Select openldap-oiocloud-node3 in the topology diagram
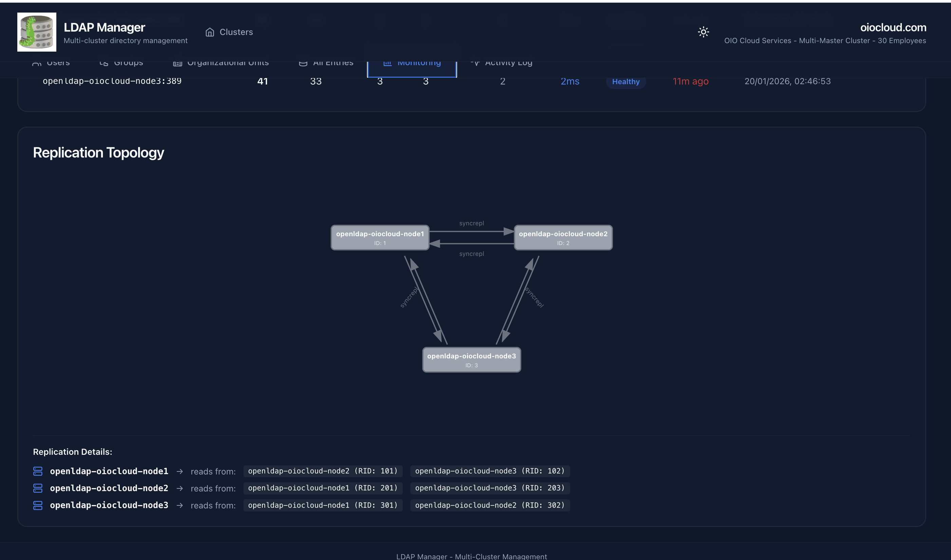The image size is (951, 560). click(471, 359)
